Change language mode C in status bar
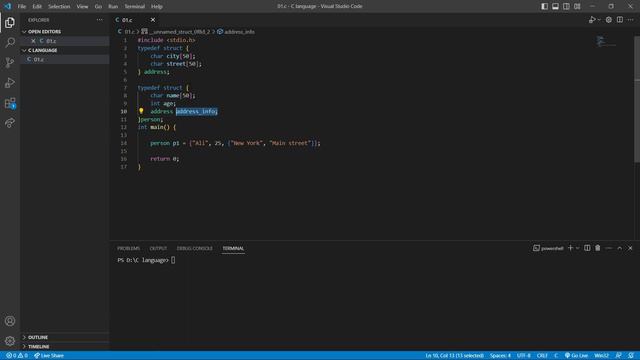This screenshot has width=640, height=360. click(556, 356)
